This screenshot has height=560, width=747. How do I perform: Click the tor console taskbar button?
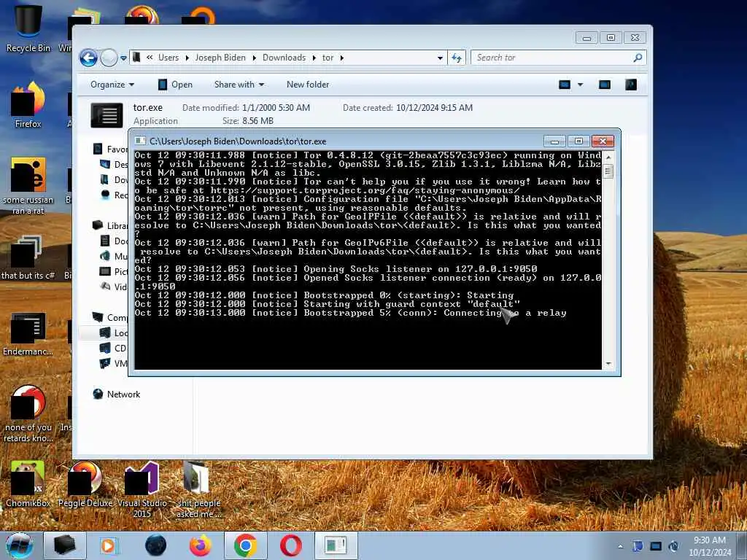(x=336, y=545)
